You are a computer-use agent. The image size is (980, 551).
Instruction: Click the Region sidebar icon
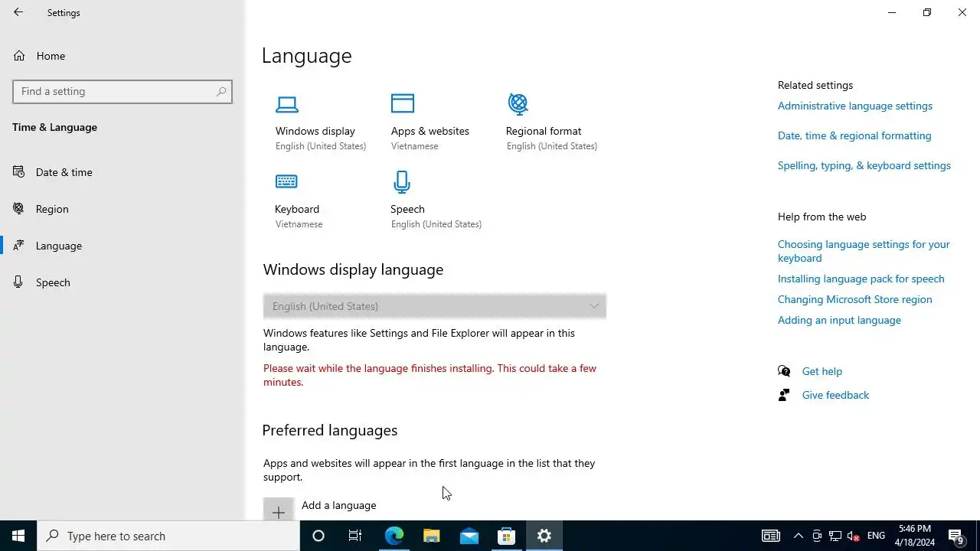19,209
